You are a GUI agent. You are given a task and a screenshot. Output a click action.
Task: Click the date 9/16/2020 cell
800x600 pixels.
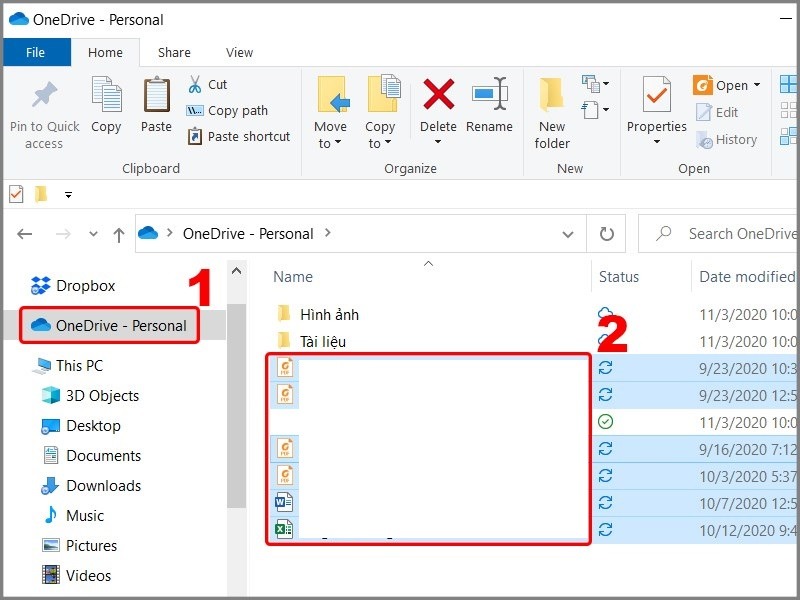(747, 449)
